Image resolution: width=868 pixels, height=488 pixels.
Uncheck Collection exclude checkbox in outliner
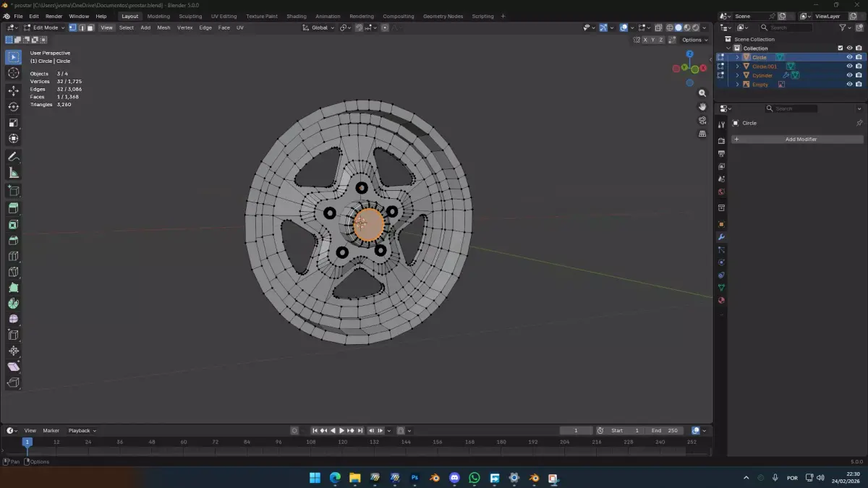click(840, 48)
